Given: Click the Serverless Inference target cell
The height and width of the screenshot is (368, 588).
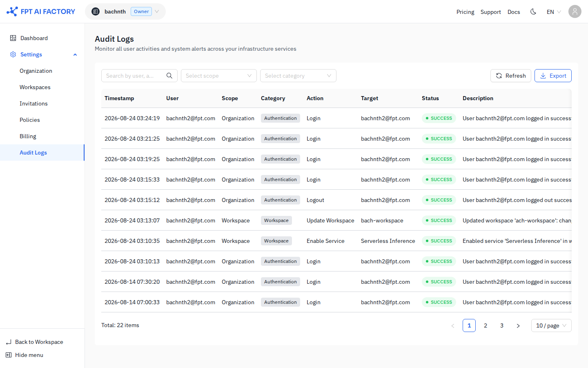Looking at the screenshot, I should pos(388,241).
